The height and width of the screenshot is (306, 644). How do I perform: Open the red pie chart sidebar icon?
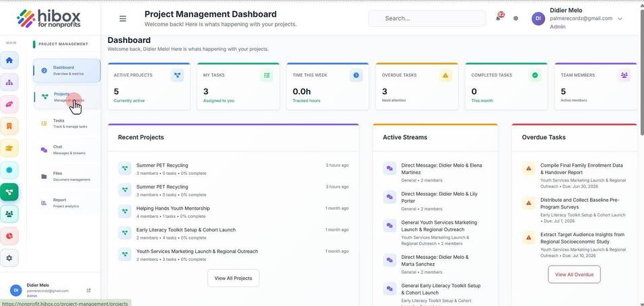coord(9,236)
